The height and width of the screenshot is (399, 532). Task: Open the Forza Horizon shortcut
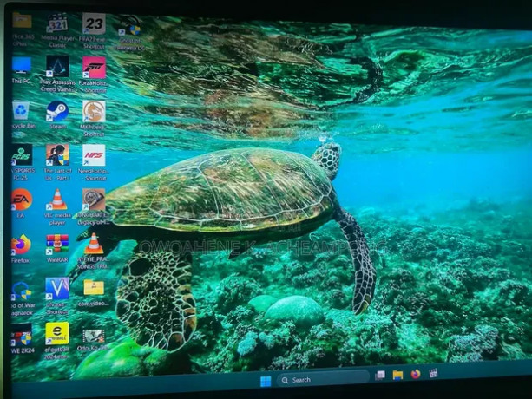[x=94, y=68]
